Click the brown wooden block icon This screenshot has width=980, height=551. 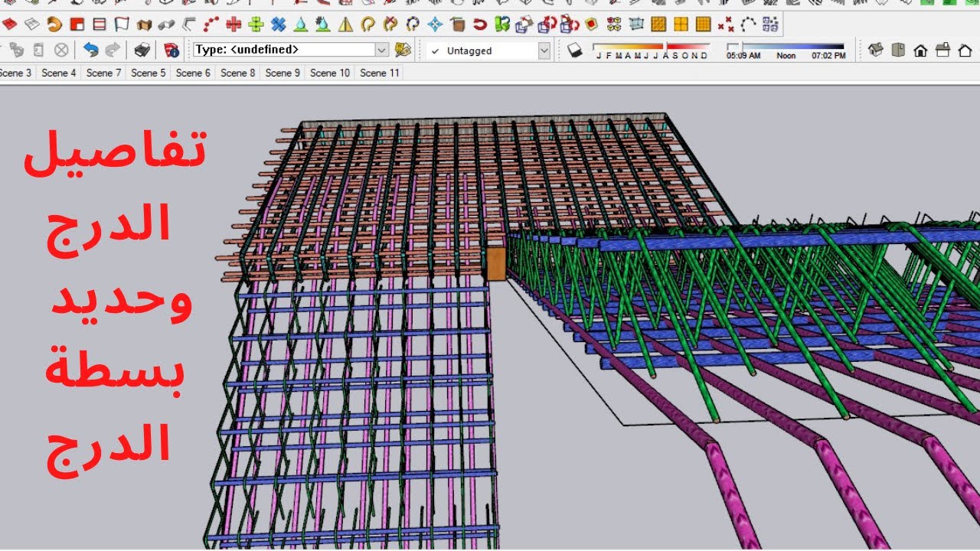pyautogui.click(x=458, y=24)
